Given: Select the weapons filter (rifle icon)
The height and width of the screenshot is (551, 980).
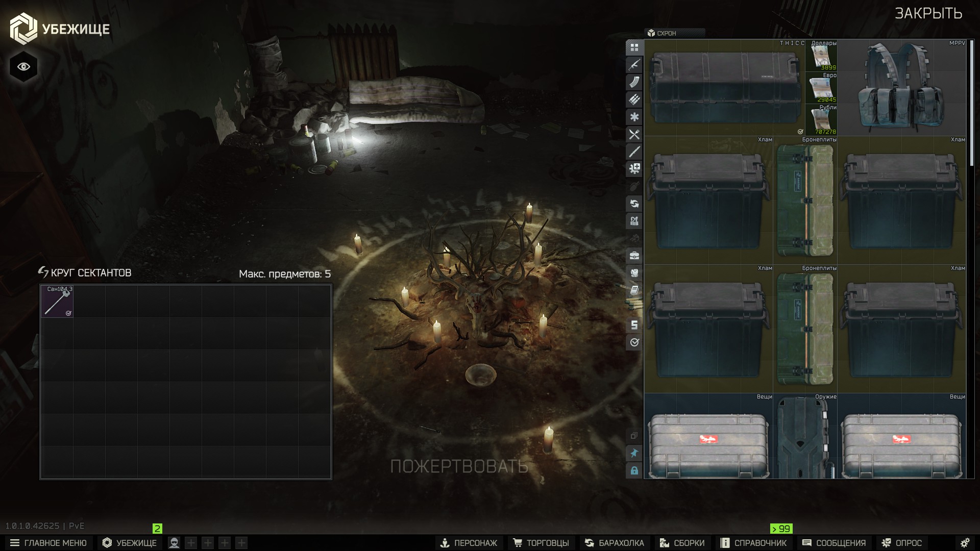Looking at the screenshot, I should [x=634, y=65].
